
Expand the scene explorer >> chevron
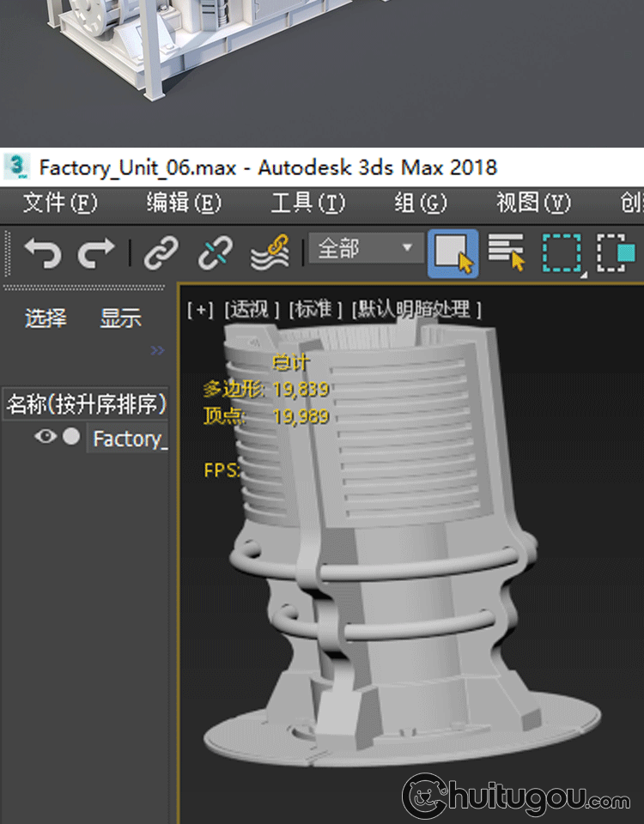tap(157, 350)
